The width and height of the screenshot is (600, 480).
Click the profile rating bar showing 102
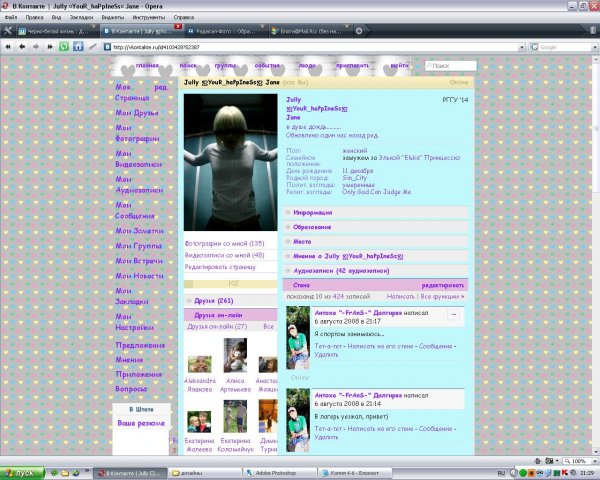(231, 284)
